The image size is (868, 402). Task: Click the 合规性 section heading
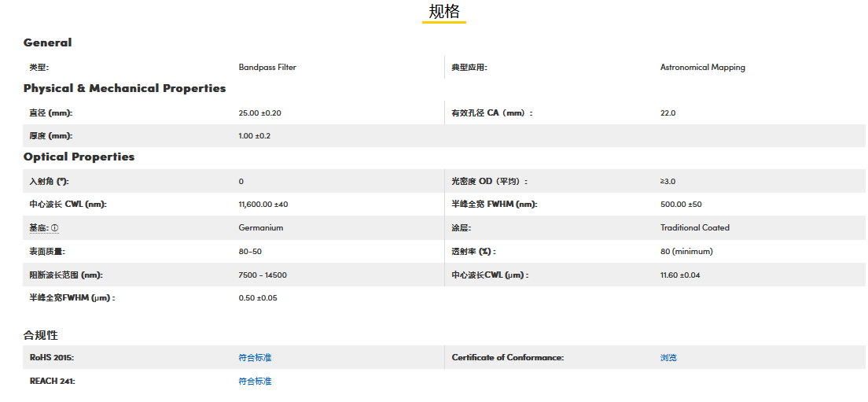tap(40, 335)
